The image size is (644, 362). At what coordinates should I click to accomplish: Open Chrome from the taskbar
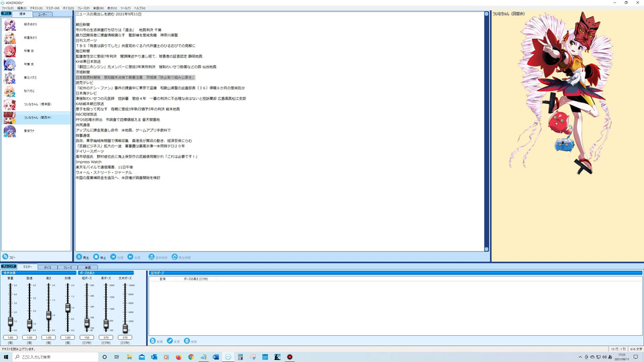[x=191, y=357]
